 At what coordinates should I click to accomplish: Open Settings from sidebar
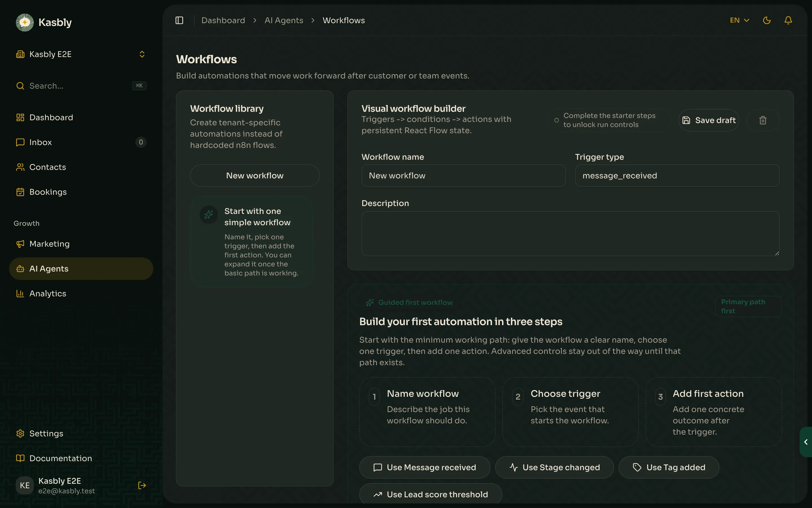click(81, 433)
